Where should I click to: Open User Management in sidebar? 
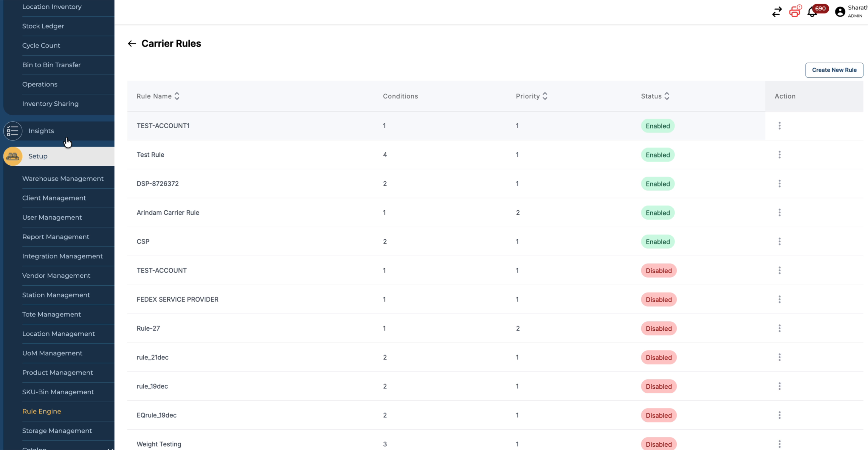52,218
